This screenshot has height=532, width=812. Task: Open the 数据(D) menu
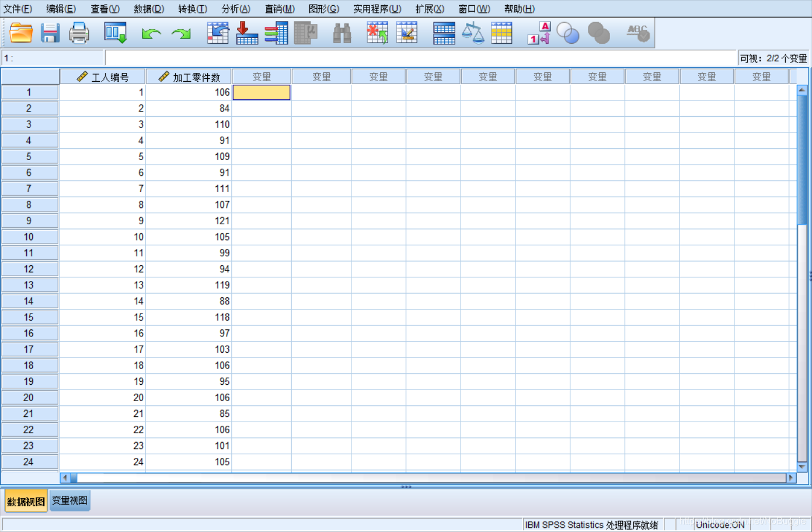[x=149, y=9]
